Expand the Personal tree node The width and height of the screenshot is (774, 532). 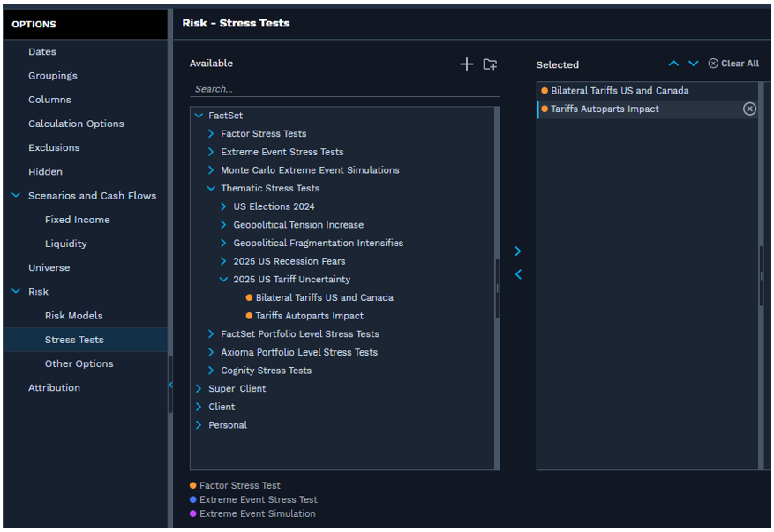pyautogui.click(x=199, y=425)
